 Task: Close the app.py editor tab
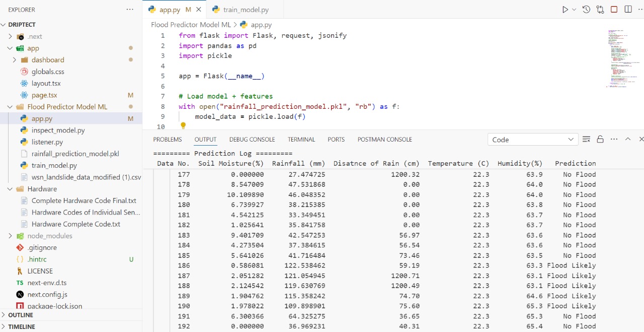[199, 10]
